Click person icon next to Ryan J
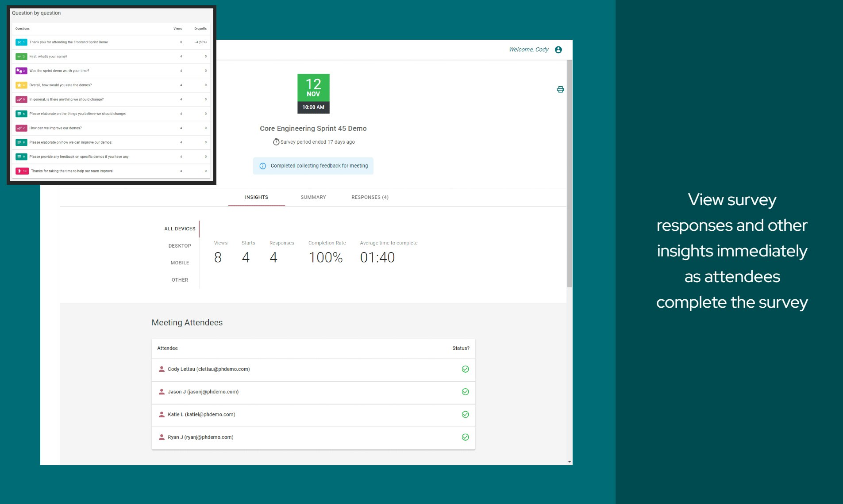The image size is (843, 504). click(x=162, y=437)
